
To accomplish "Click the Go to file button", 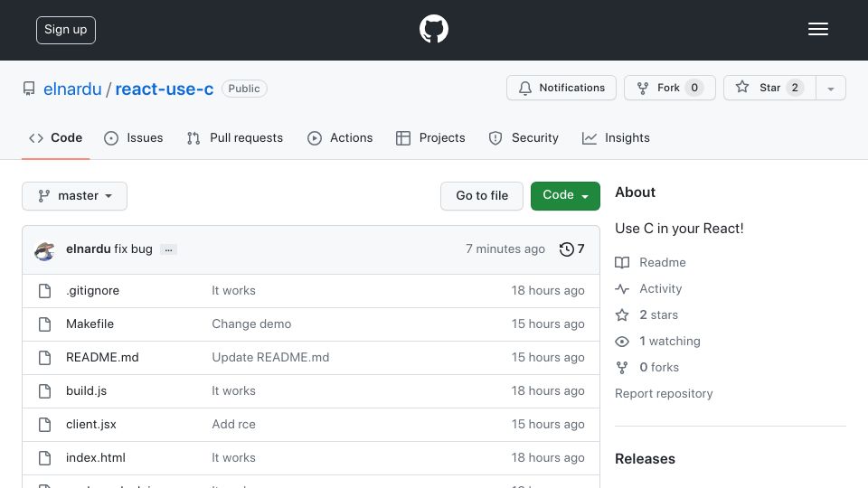I will [x=482, y=196].
